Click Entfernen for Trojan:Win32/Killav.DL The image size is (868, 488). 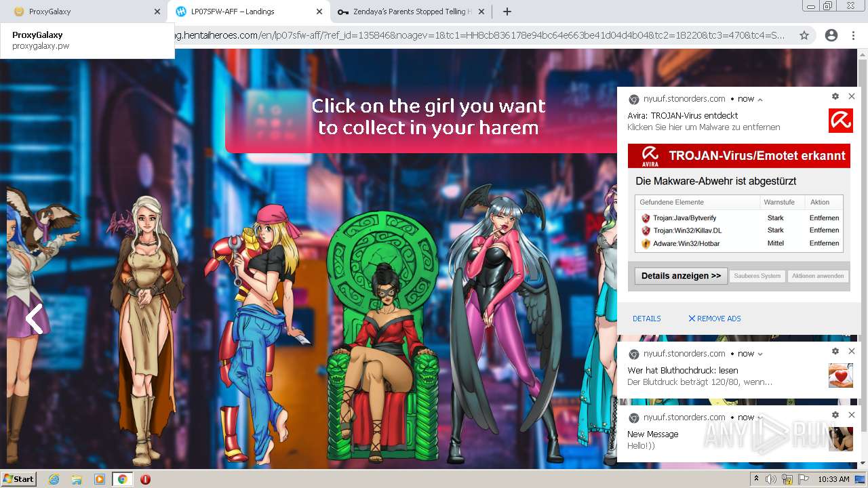[x=824, y=230]
